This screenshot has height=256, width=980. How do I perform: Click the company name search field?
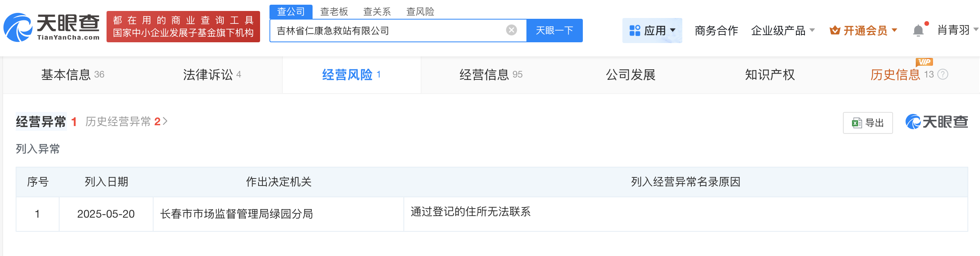click(x=388, y=31)
